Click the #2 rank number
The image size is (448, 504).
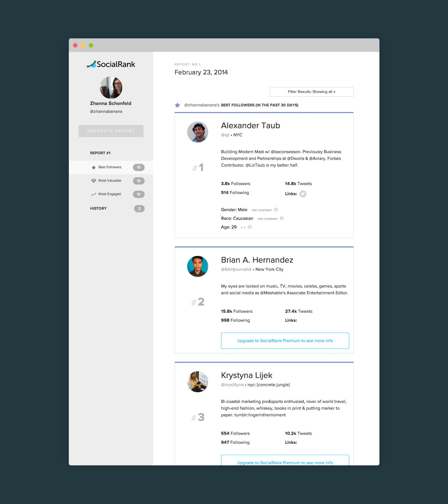[x=198, y=302]
